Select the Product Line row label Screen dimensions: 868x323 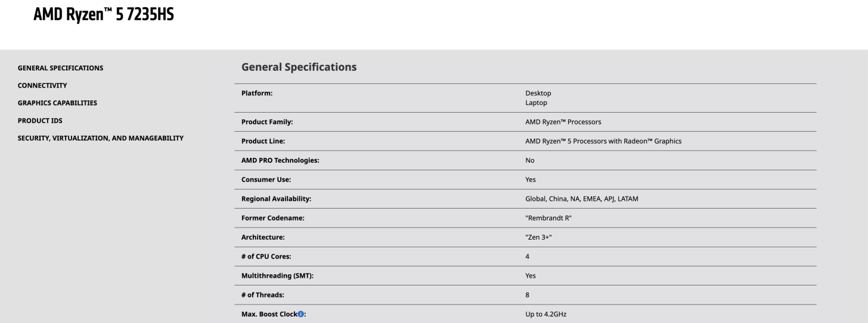[x=262, y=141]
